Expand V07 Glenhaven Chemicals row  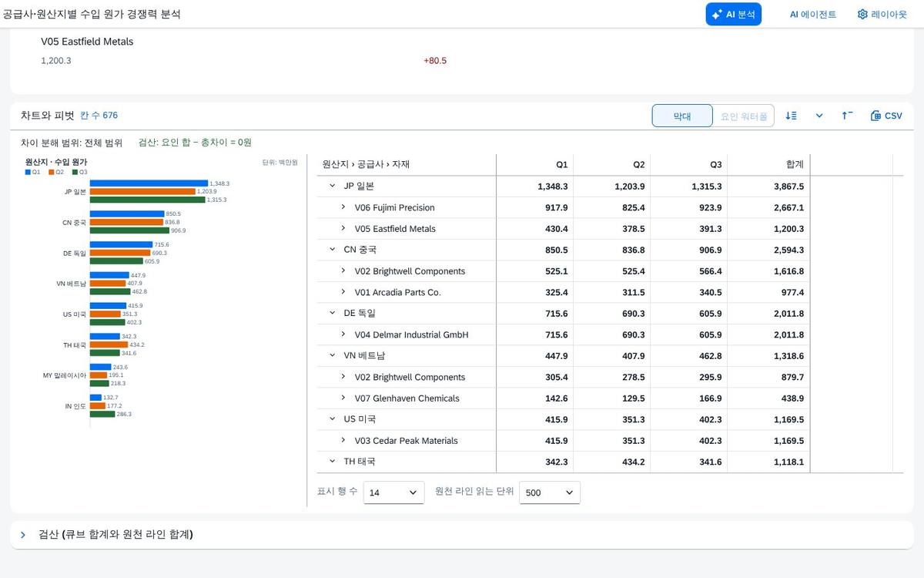344,398
